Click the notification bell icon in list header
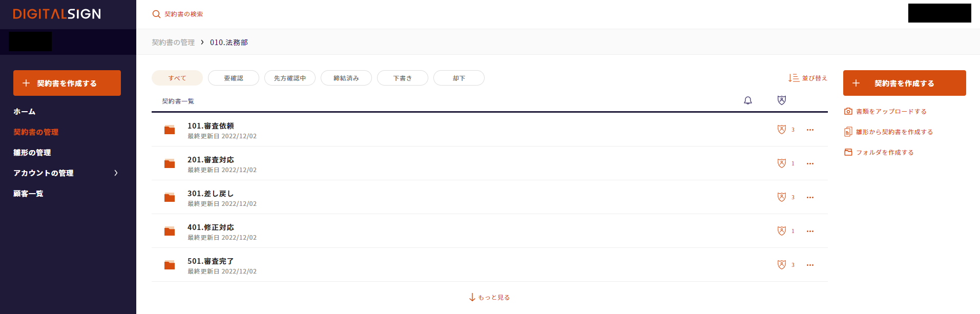Image resolution: width=980 pixels, height=314 pixels. (748, 100)
